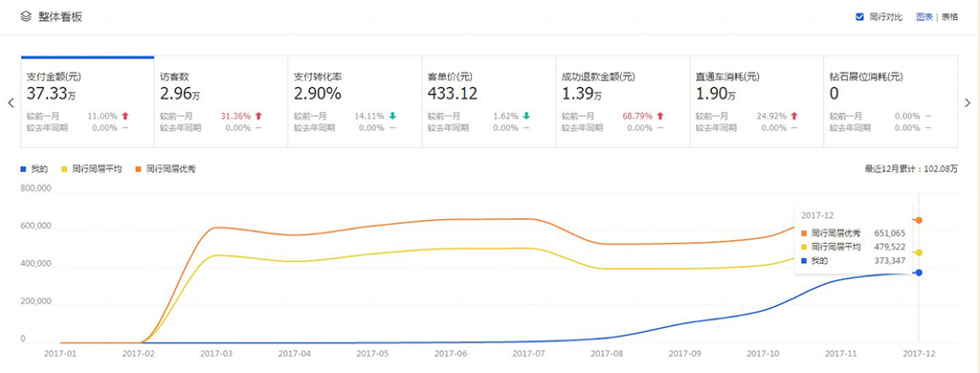Toggle the 同行对比 checkbox

point(859,17)
